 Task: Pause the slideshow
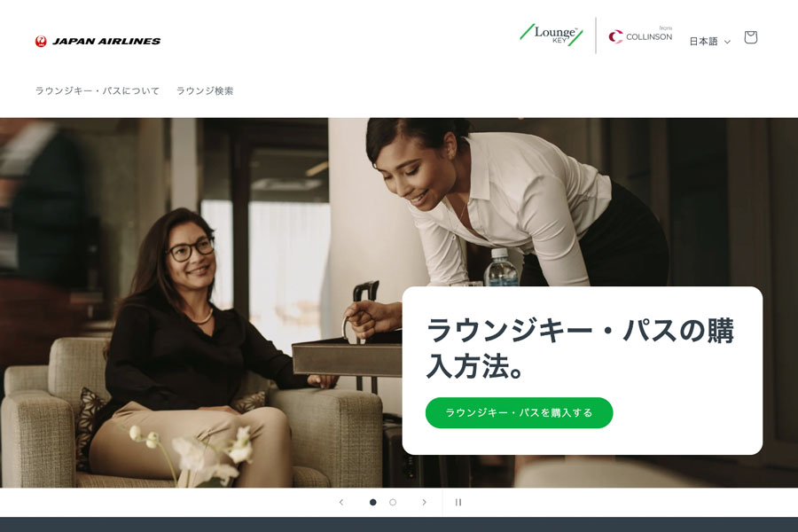458,502
